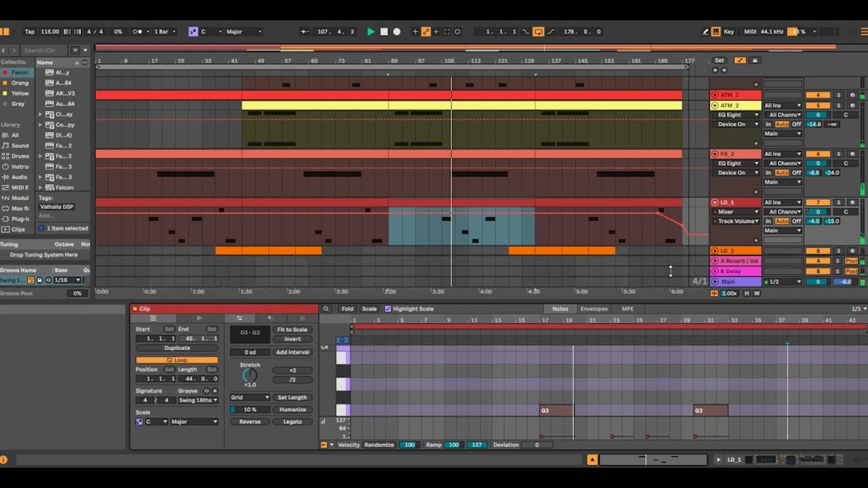Click the Duplicate clip button

point(176,348)
